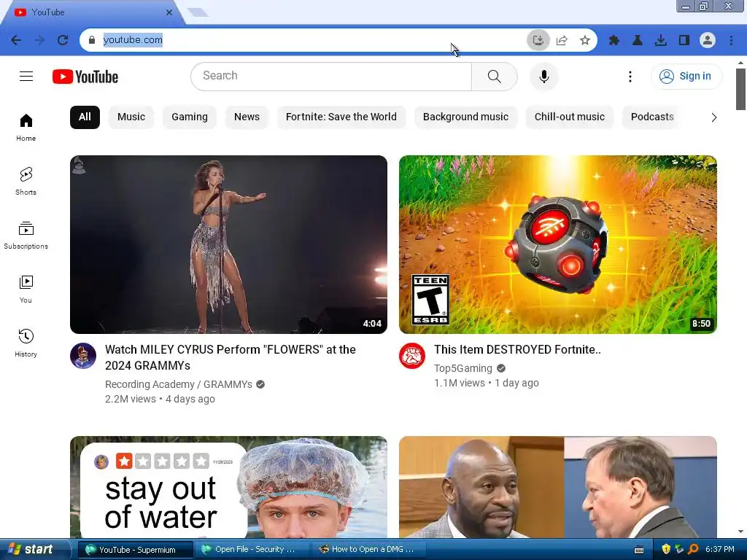Viewport: 747px width, 560px height.
Task: Select the Gaming filter chip
Action: pyautogui.click(x=190, y=117)
